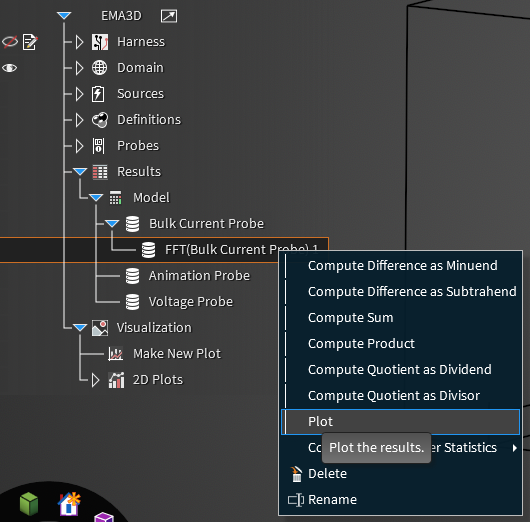Select the Animation Probe label
The height and width of the screenshot is (522, 530).
pos(199,276)
